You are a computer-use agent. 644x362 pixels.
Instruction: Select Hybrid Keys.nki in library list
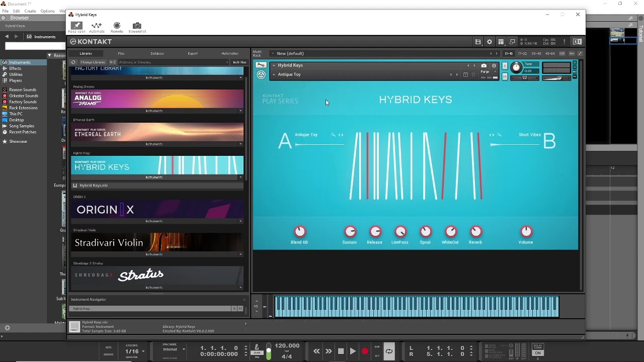157,186
